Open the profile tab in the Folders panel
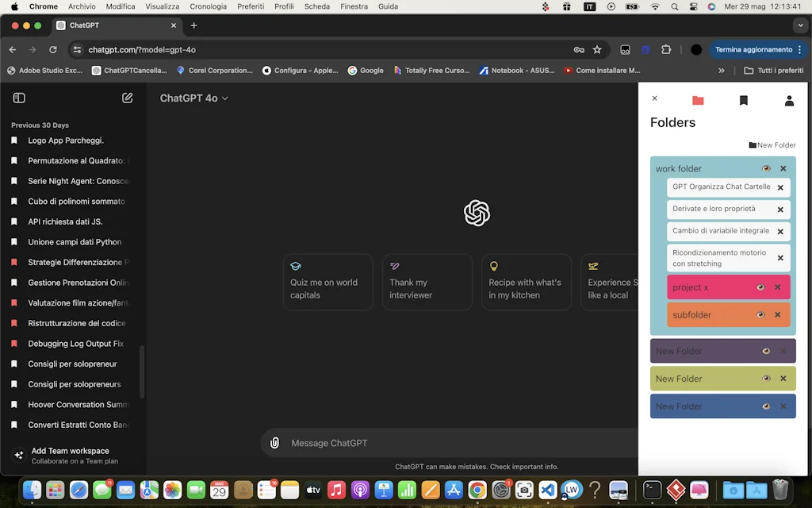The image size is (812, 508). [788, 100]
